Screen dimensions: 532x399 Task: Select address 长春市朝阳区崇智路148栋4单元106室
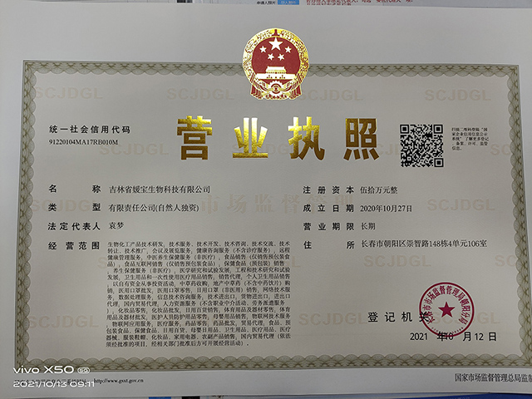[424, 244]
